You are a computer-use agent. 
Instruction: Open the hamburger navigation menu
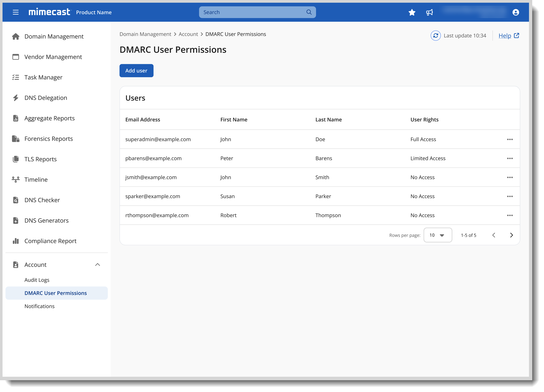16,12
